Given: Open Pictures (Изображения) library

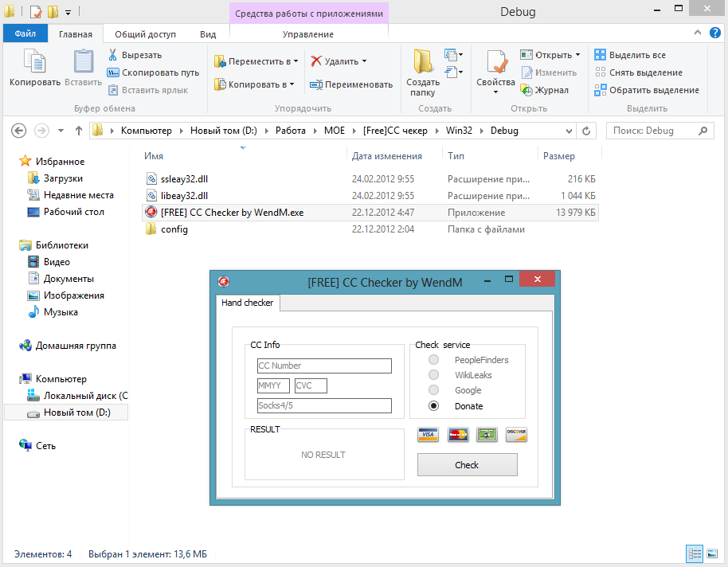Looking at the screenshot, I should point(73,295).
